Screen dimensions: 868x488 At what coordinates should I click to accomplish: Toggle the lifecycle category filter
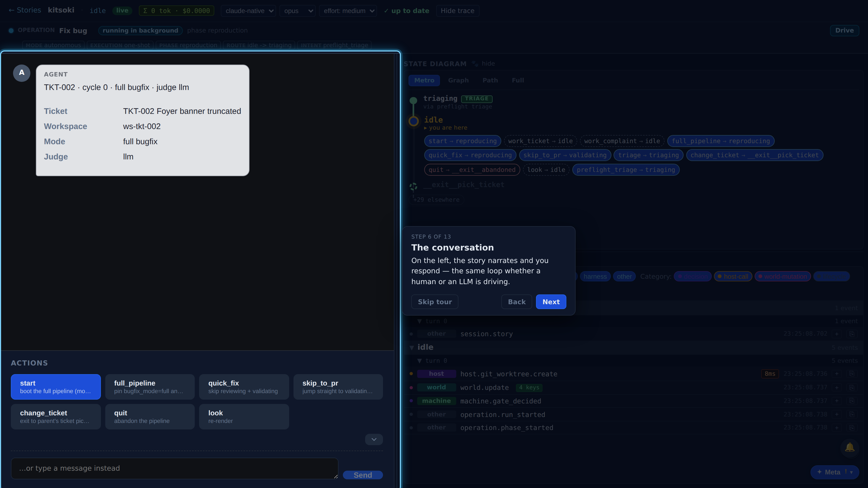pos(831,277)
